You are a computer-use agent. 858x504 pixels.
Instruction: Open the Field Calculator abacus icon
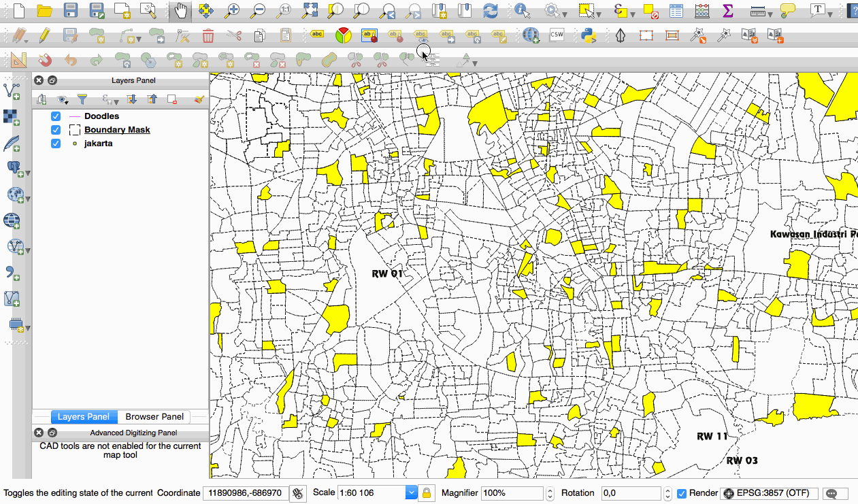(x=702, y=10)
